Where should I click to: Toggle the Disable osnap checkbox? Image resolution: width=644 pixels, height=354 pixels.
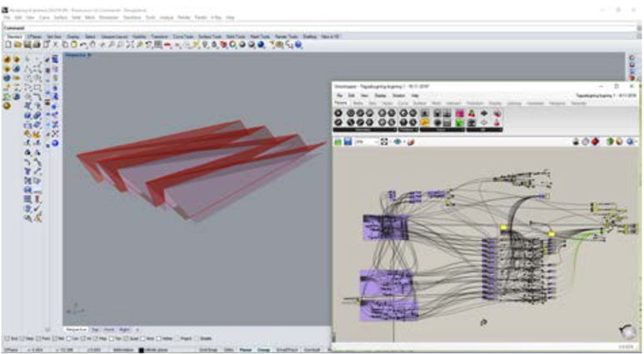pyautogui.click(x=197, y=339)
